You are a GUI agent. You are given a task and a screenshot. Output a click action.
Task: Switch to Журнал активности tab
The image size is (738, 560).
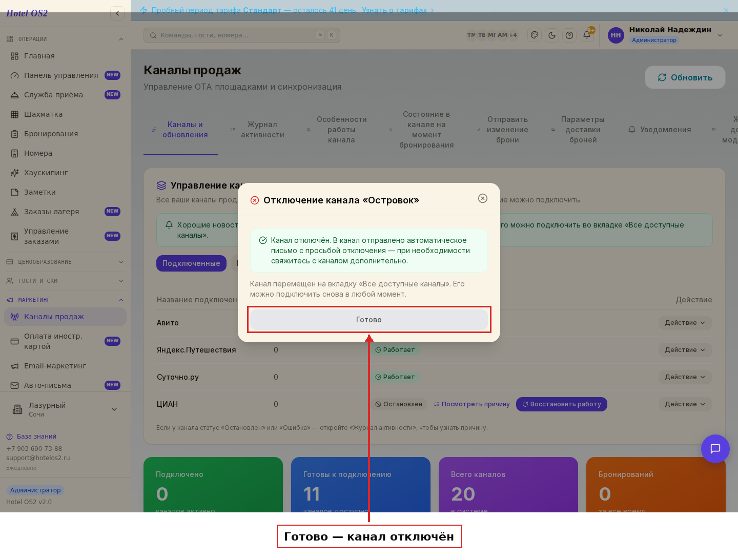pyautogui.click(x=258, y=130)
